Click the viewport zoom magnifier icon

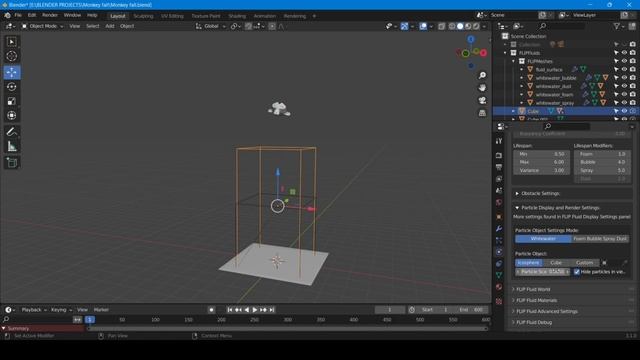point(482,75)
